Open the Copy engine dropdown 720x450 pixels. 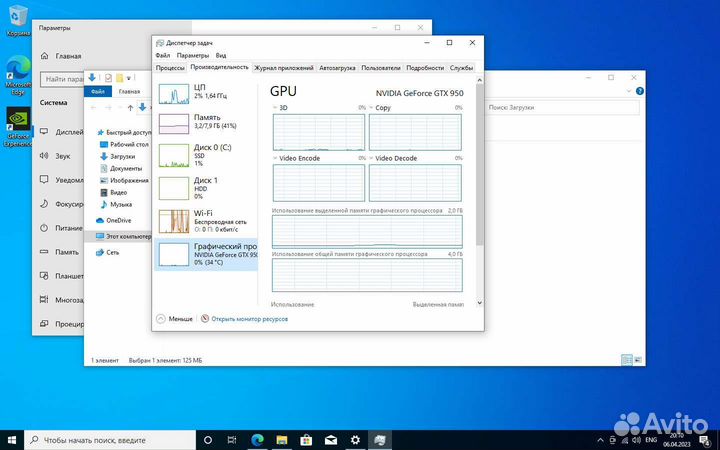pos(371,108)
